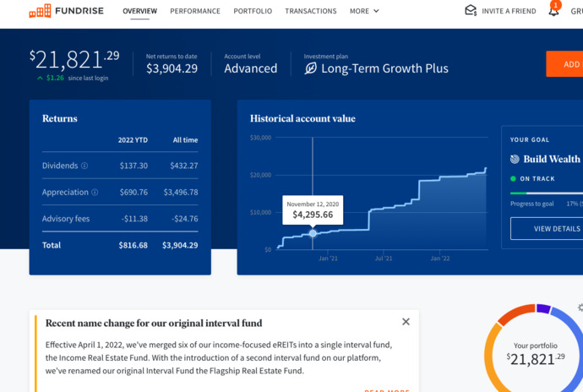
Task: Click the Dividends info icon
Action: [x=84, y=166]
